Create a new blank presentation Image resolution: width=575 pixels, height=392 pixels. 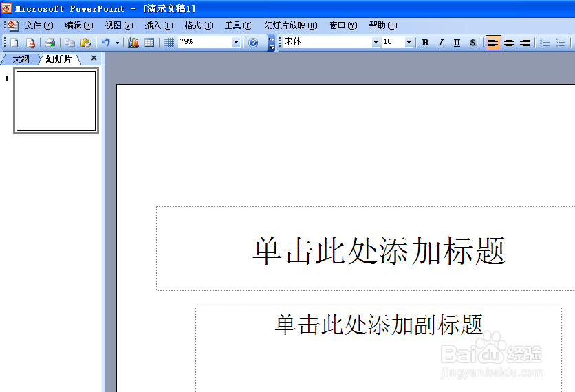click(x=14, y=43)
